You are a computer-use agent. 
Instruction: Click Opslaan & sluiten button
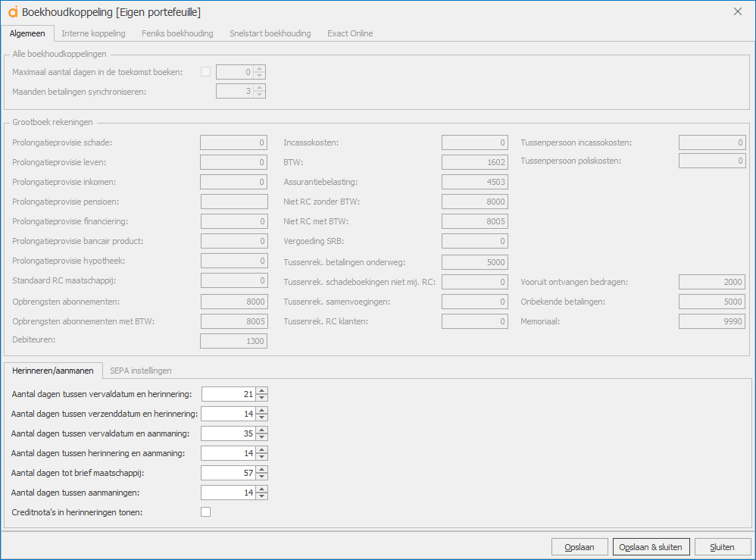point(651,547)
